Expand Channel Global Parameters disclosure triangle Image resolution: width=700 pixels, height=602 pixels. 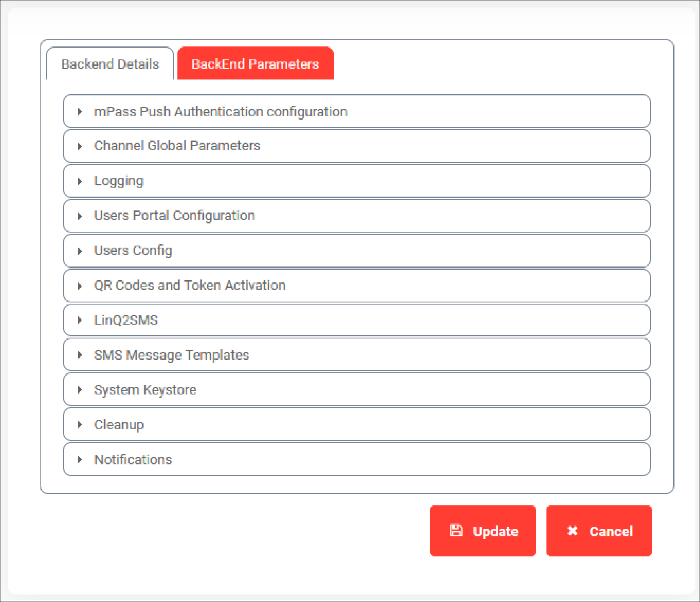(x=79, y=146)
